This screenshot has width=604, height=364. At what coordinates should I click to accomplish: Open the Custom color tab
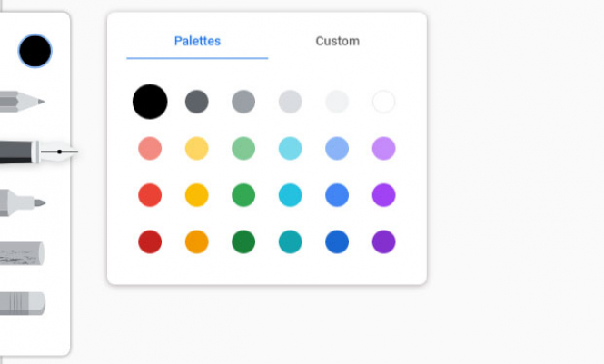click(x=337, y=41)
